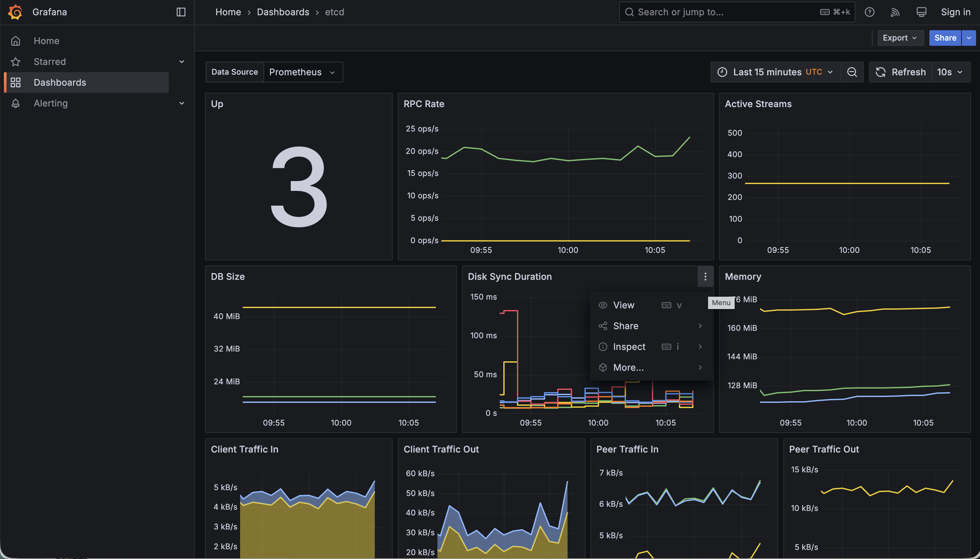The image size is (980, 559).
Task: Open Alerting in the sidebar
Action: [51, 103]
